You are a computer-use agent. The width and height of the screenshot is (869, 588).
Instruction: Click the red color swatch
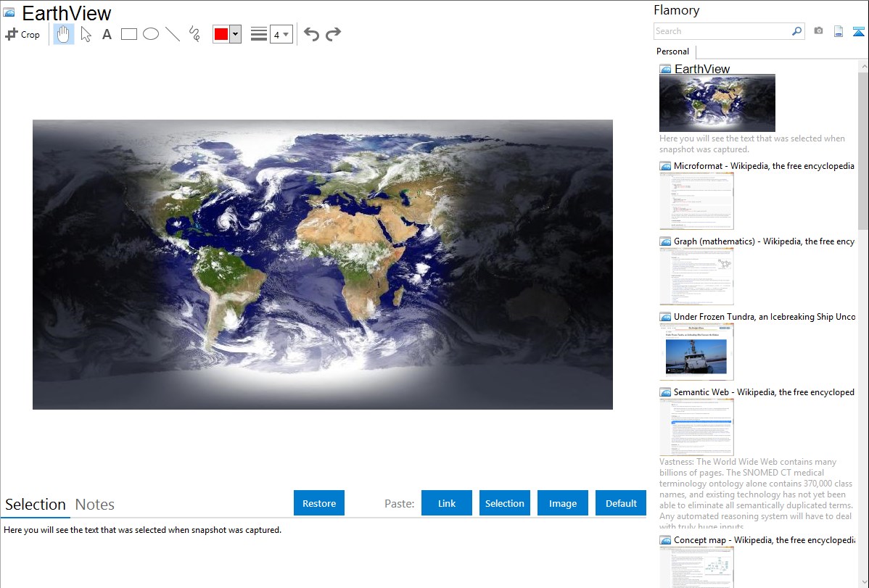221,34
